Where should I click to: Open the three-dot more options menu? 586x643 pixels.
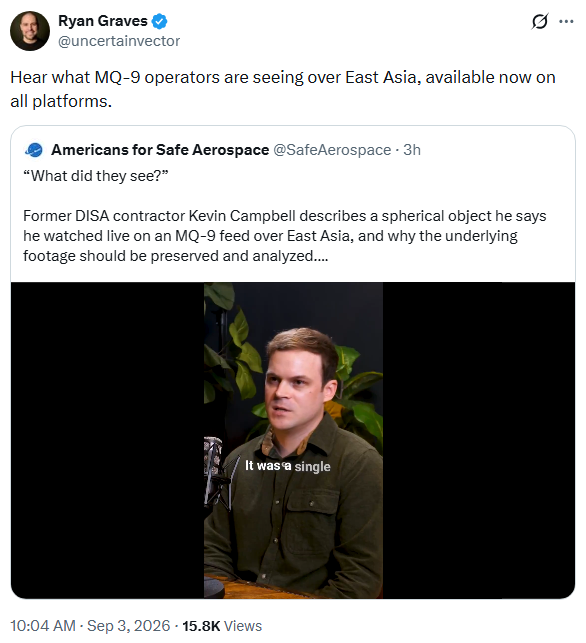pos(566,21)
